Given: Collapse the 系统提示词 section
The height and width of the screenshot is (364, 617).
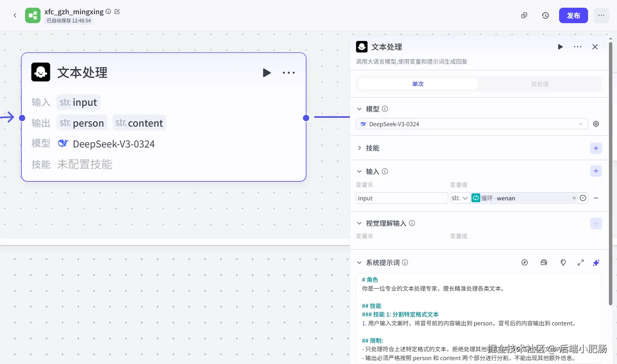Looking at the screenshot, I should coord(359,262).
